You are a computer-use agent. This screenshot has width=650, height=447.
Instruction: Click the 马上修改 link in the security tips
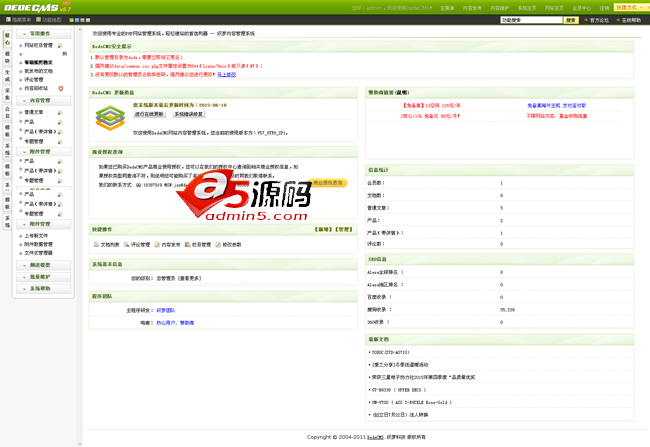click(x=227, y=75)
